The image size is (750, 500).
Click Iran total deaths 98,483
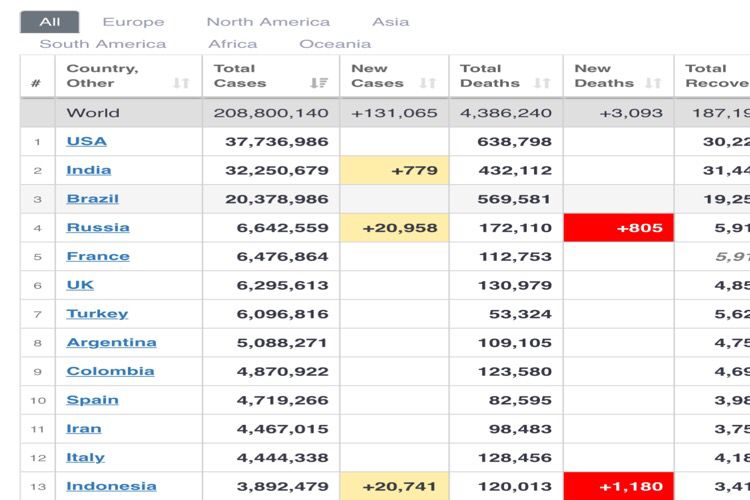tap(520, 429)
